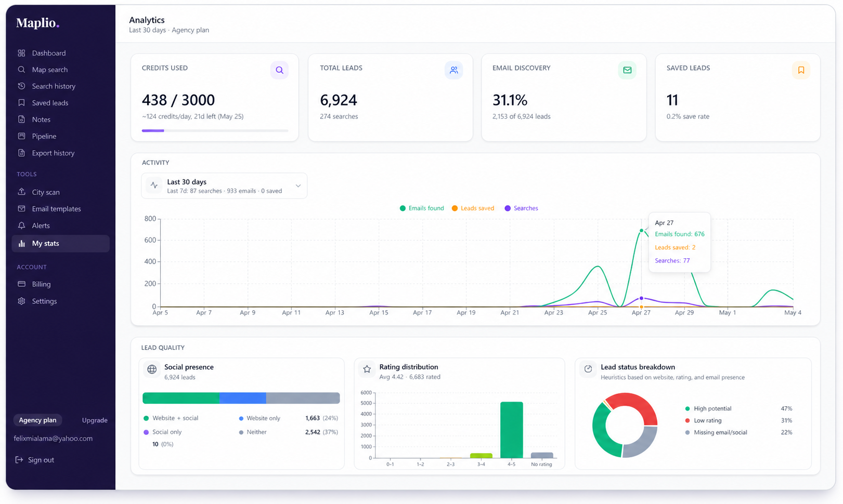Screen dimensions: 843x504
Task: Click the credits used progress bar
Action: pyautogui.click(x=215, y=131)
